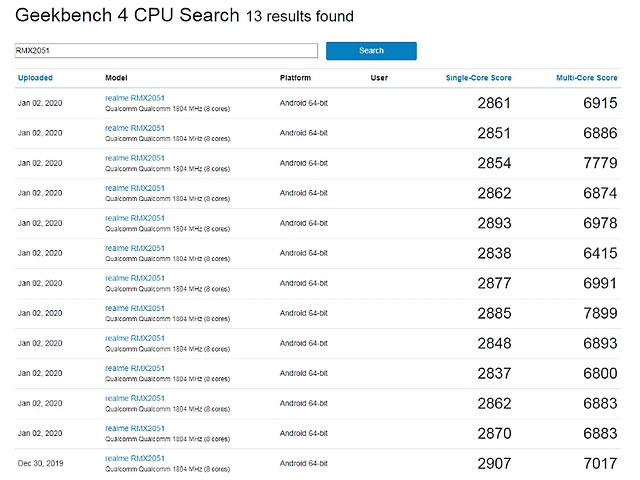Open realme RMX2051 result scoring 2861 single-core
This screenshot has height=480, width=640.
click(135, 97)
